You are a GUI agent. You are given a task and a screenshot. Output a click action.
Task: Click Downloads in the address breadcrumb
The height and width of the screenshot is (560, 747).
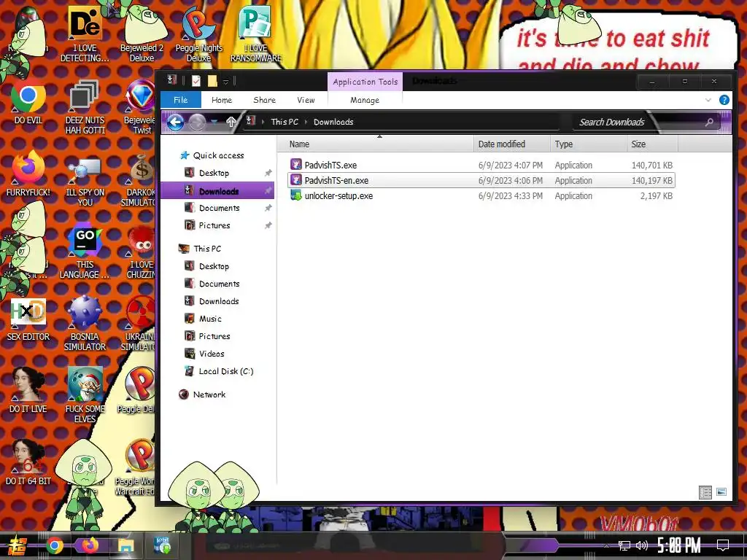pyautogui.click(x=333, y=122)
